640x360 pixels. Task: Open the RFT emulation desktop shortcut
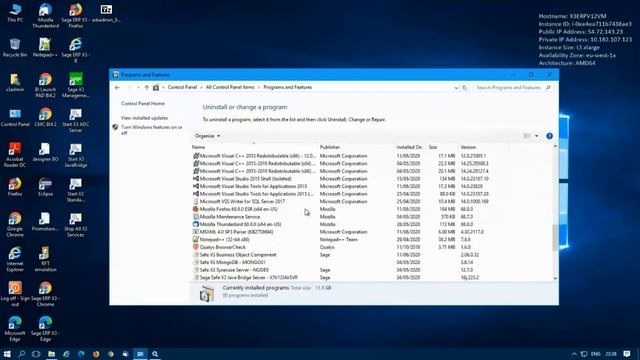(45, 260)
